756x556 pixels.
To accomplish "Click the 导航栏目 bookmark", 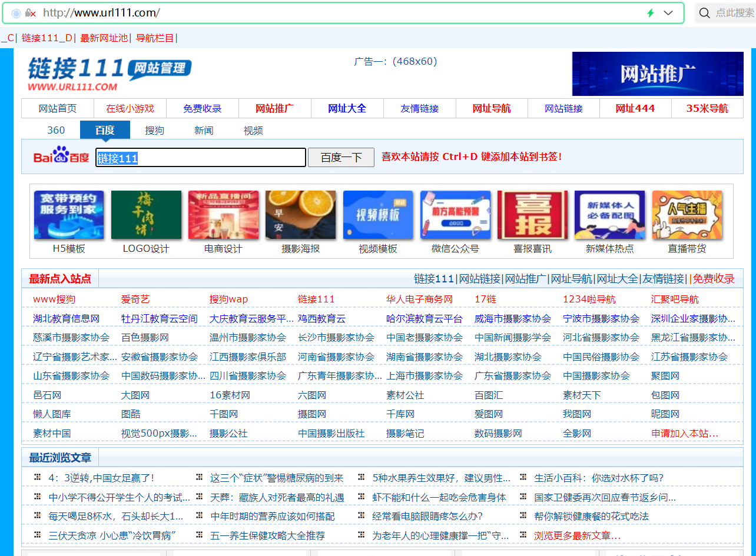I will point(155,38).
